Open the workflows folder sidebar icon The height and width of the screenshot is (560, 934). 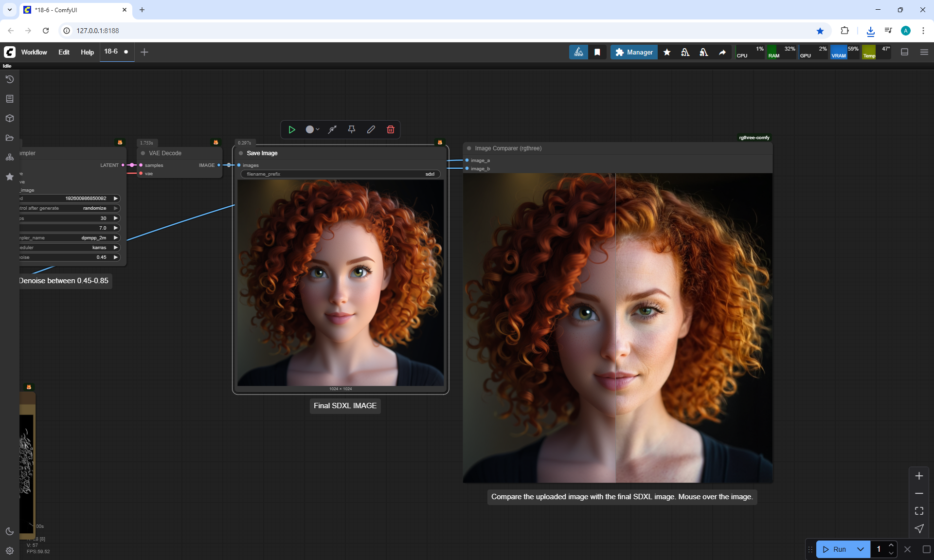9,138
